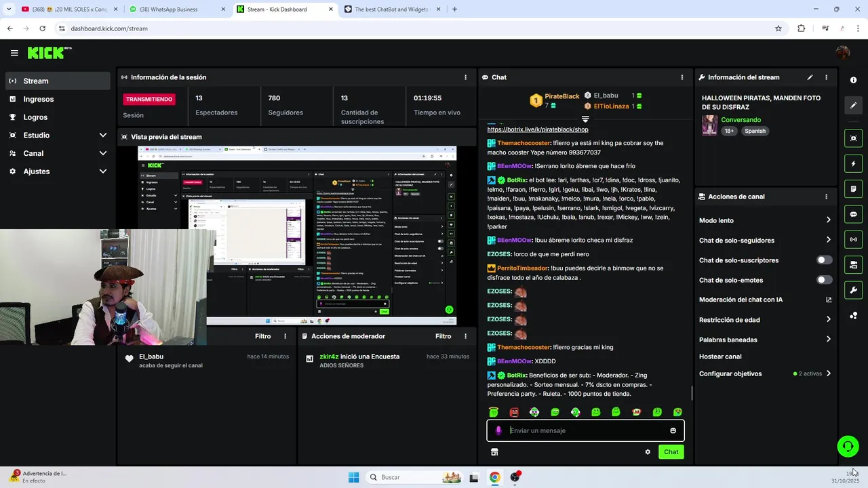Screen dimensions: 868x488
Task: Open the emoji picker in message box
Action: click(673, 430)
